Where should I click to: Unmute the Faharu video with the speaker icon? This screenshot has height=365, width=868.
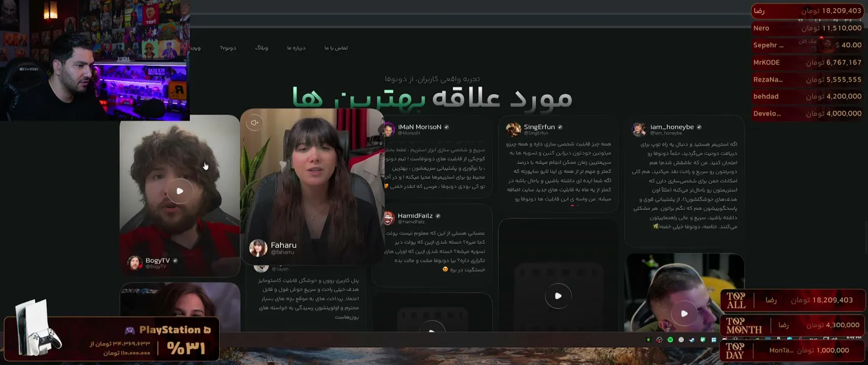point(254,123)
